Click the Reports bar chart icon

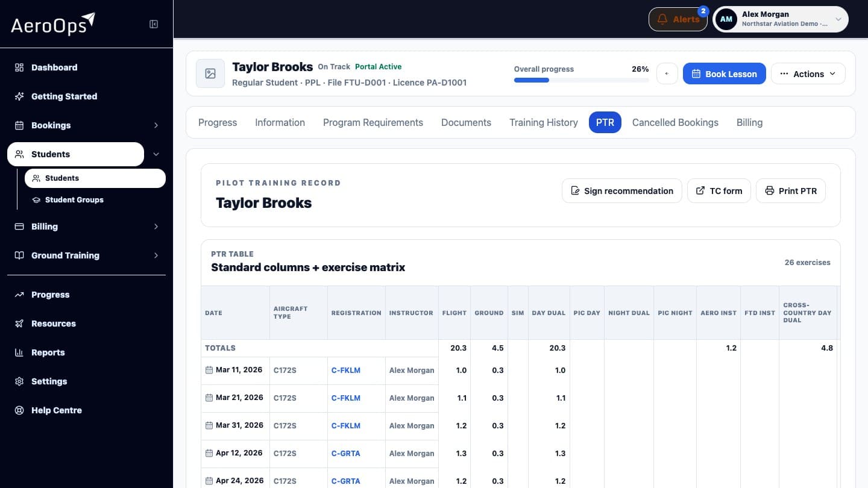(19, 352)
